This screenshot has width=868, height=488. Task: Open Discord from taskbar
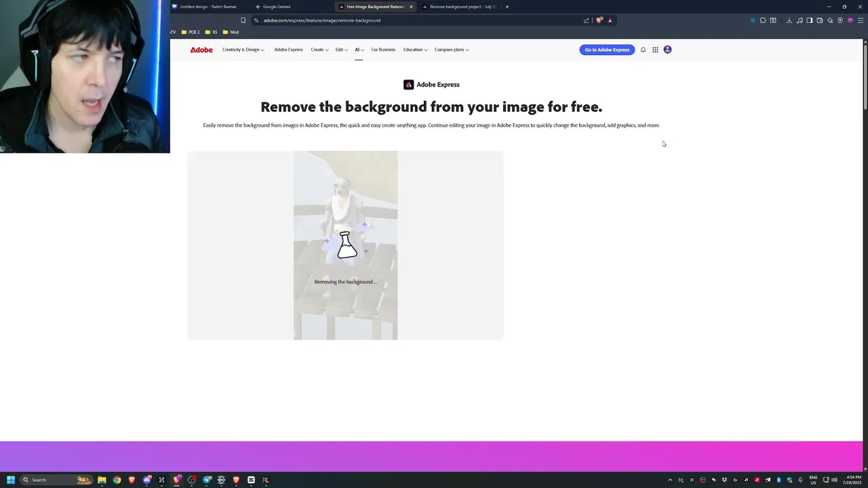point(147,480)
